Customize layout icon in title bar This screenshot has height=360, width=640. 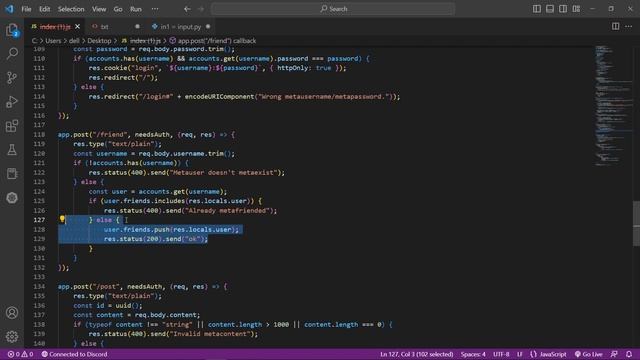[x=576, y=9]
